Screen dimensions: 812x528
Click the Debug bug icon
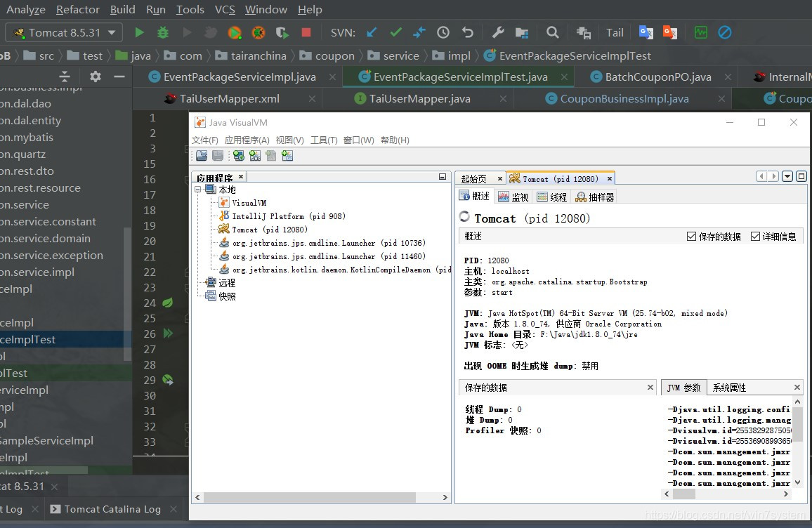tap(163, 32)
